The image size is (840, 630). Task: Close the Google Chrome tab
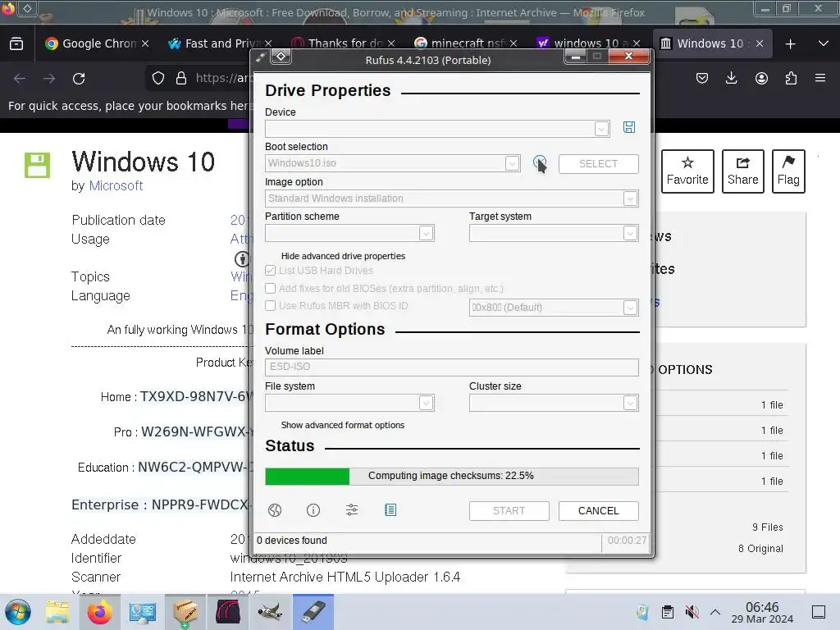tap(145, 43)
